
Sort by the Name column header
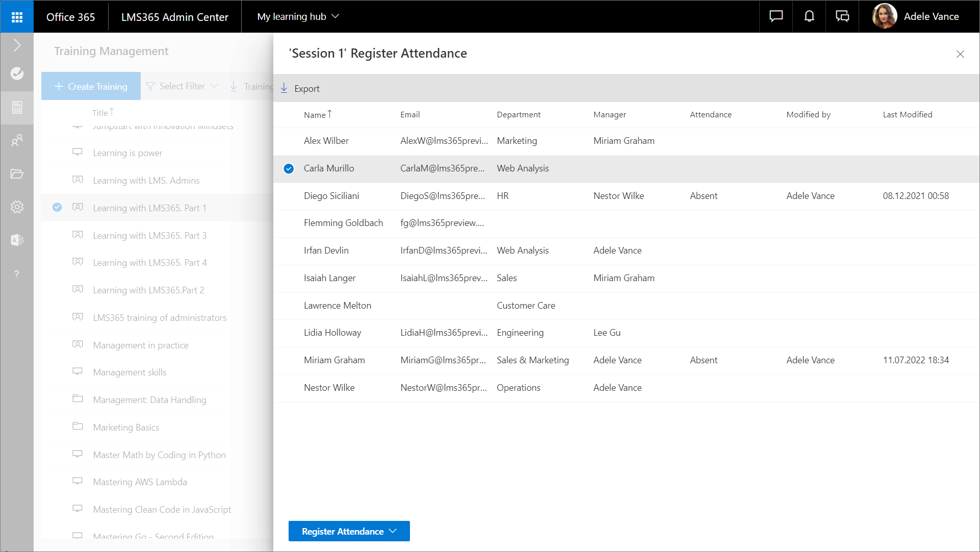315,115
